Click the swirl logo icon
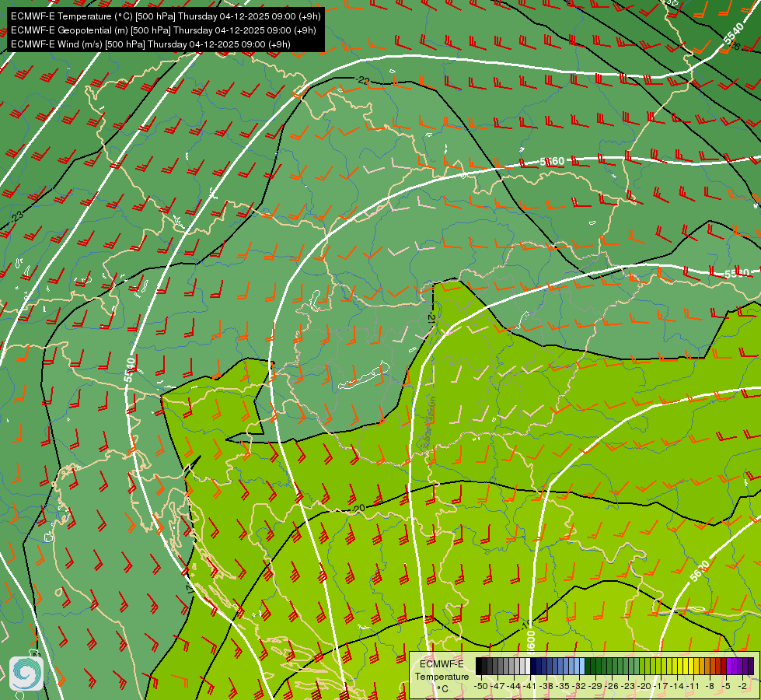This screenshot has width=761, height=700. [26, 674]
